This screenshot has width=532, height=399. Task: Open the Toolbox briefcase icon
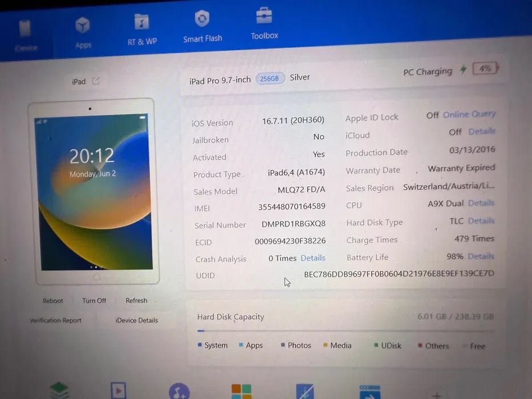(x=264, y=15)
